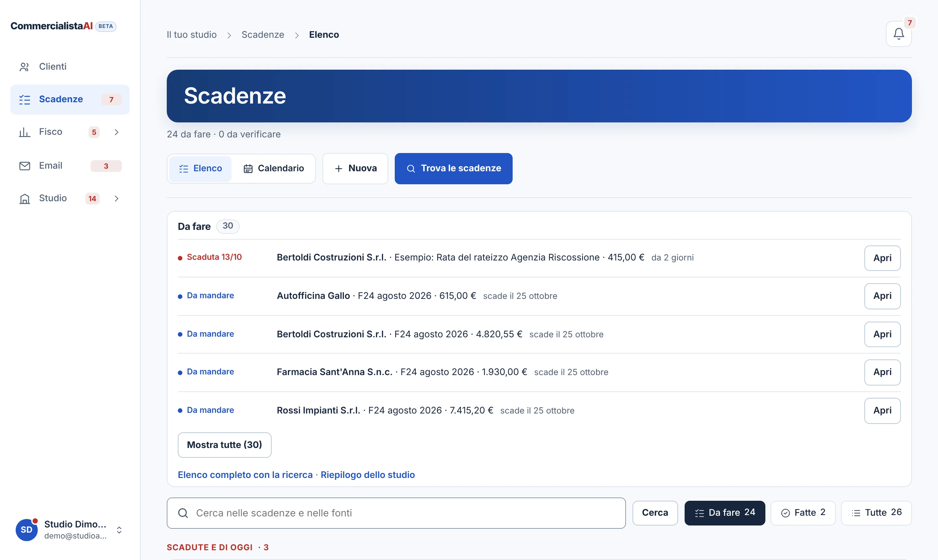Click the Studio building icon
938x560 pixels.
(x=24, y=199)
